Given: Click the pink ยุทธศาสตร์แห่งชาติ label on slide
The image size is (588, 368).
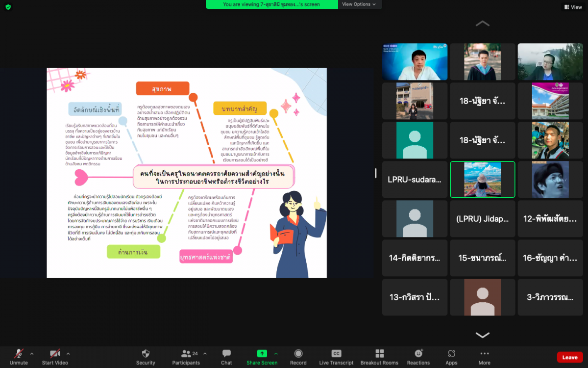Looking at the screenshot, I should [206, 256].
